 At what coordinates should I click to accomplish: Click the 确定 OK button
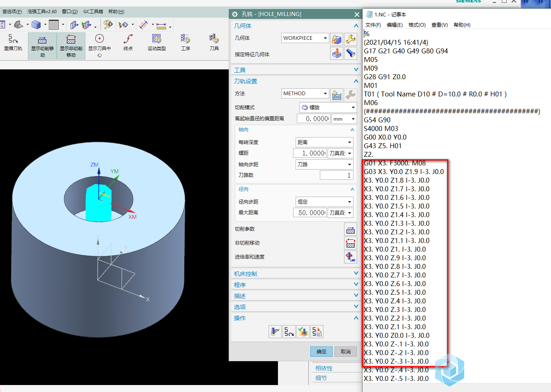(x=321, y=352)
